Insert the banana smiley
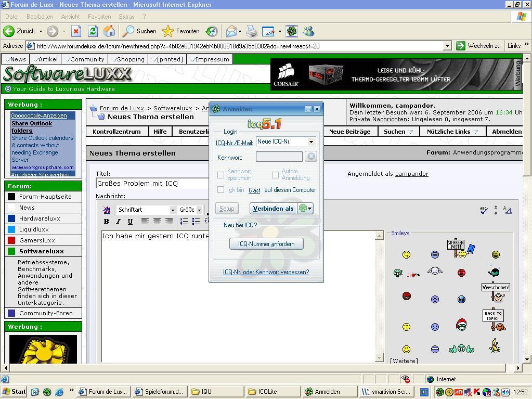This screenshot has height=399, width=532. click(x=495, y=346)
